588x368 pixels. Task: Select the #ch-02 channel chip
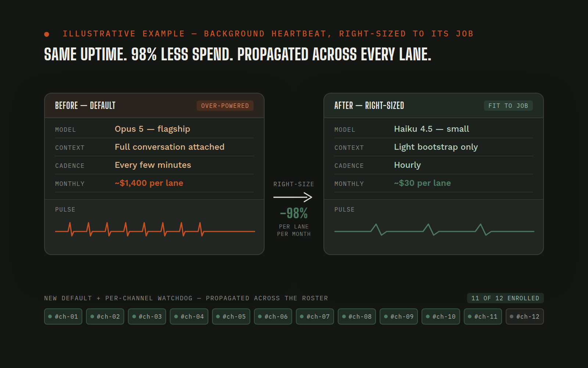point(105,316)
